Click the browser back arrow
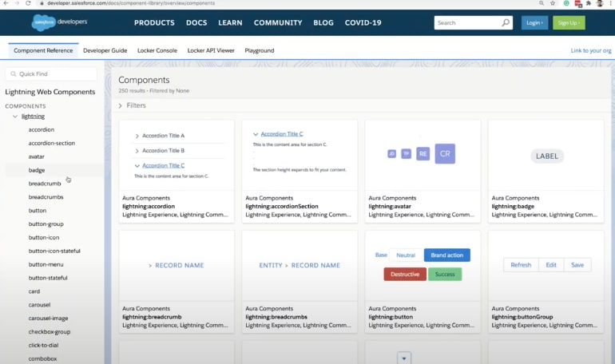The height and width of the screenshot is (364, 615). (x=6, y=3)
